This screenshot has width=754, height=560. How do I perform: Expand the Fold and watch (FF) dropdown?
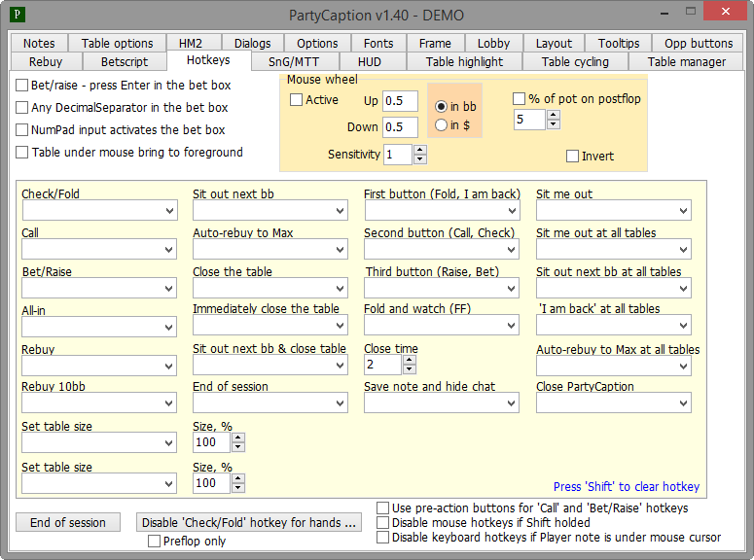pyautogui.click(x=442, y=326)
